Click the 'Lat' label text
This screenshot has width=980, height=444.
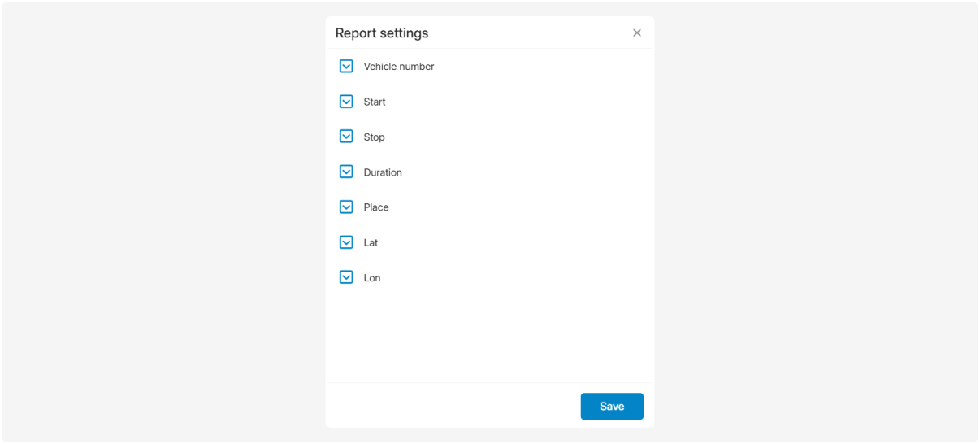(371, 243)
